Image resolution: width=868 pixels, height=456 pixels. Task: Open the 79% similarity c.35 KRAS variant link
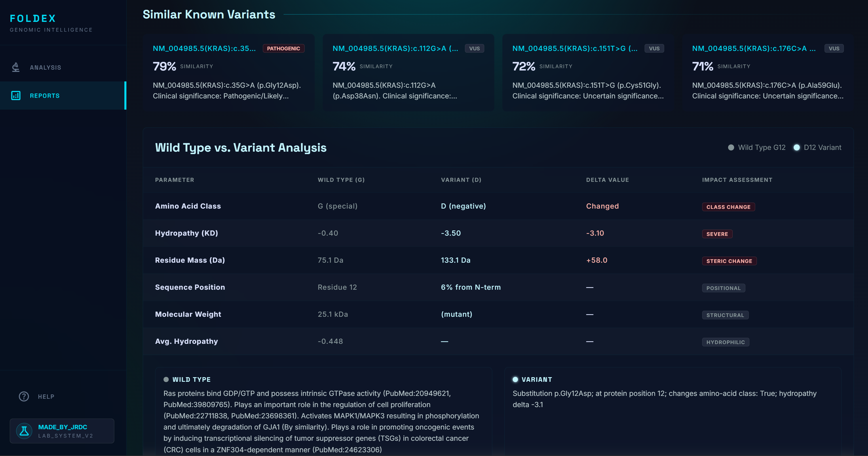(x=204, y=49)
